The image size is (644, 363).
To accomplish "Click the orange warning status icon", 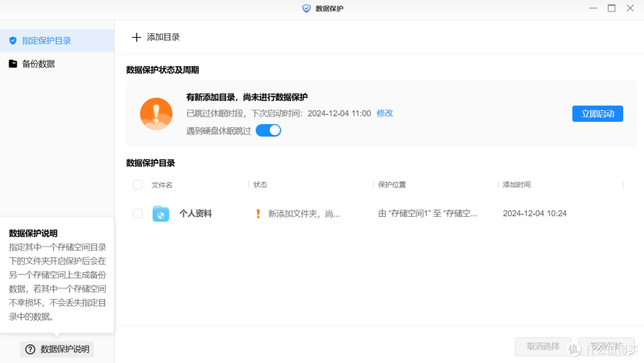I will coord(156,114).
